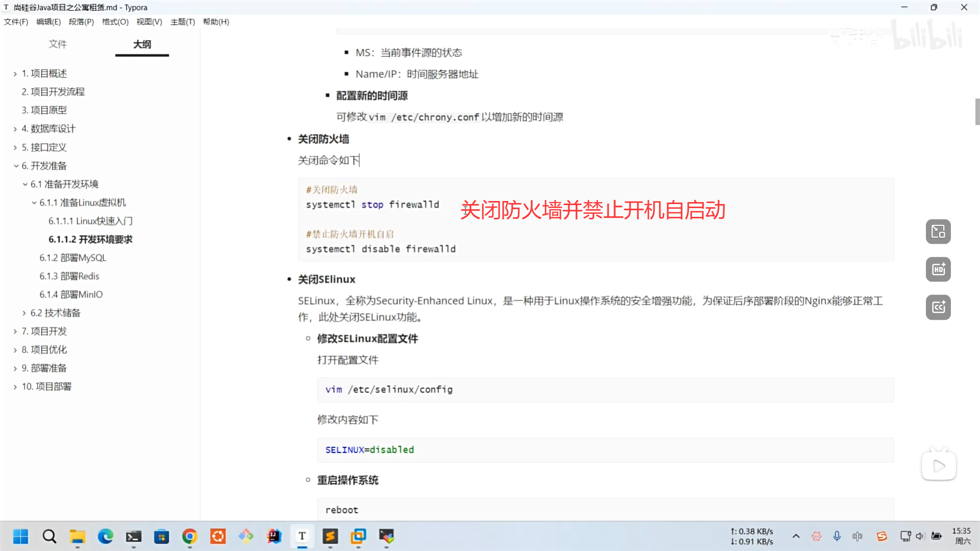Click the microphone icon in system tray
Image resolution: width=980 pixels, height=551 pixels.
coord(837,536)
